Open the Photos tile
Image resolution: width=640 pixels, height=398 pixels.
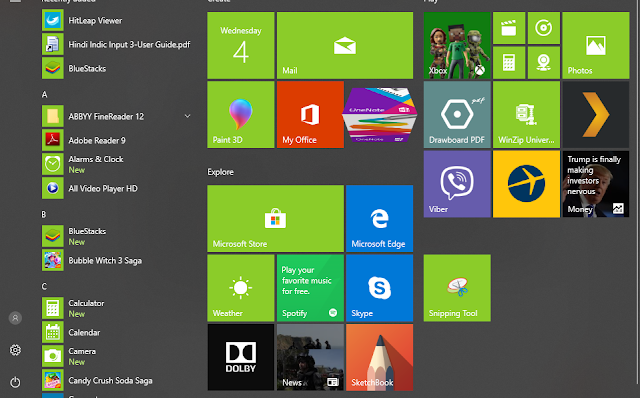pos(596,45)
